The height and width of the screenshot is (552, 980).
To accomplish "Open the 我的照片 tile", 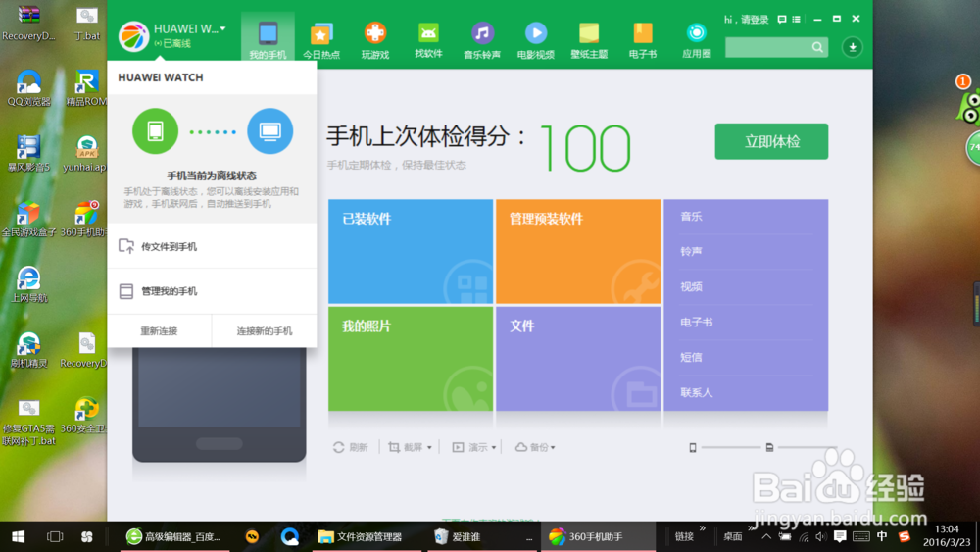I will (411, 359).
